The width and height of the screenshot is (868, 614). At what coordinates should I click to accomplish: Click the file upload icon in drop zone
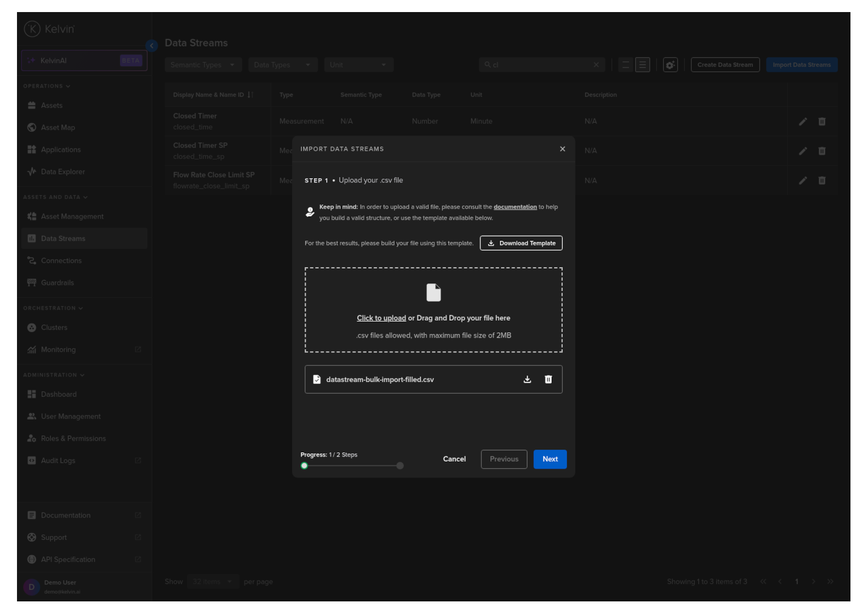point(433,293)
